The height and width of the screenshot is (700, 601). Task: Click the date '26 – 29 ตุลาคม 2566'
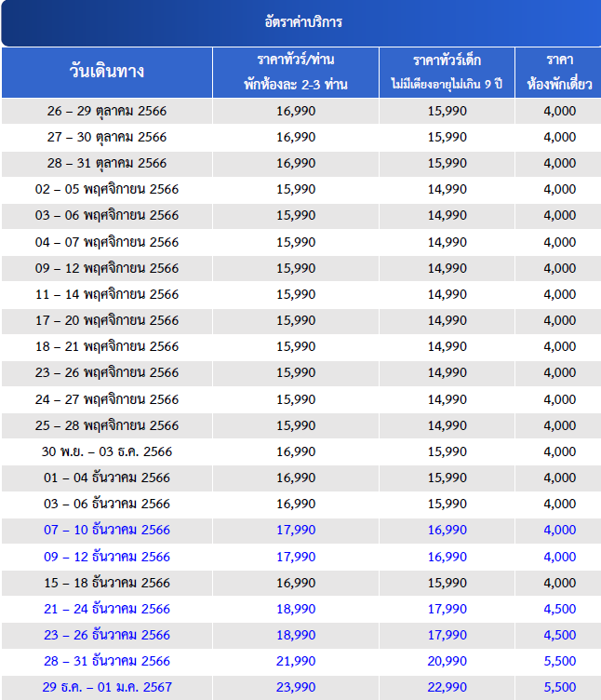[107, 111]
